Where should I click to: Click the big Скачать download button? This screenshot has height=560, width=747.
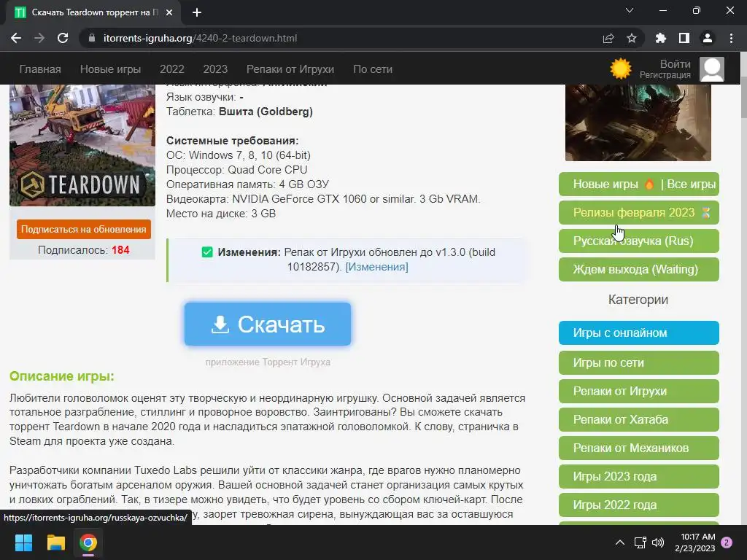(x=268, y=324)
